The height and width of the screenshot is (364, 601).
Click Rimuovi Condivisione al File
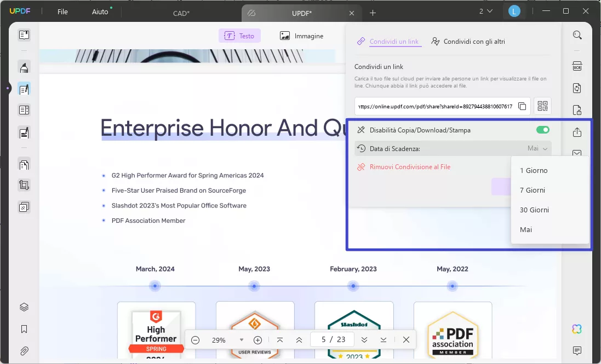(404, 167)
